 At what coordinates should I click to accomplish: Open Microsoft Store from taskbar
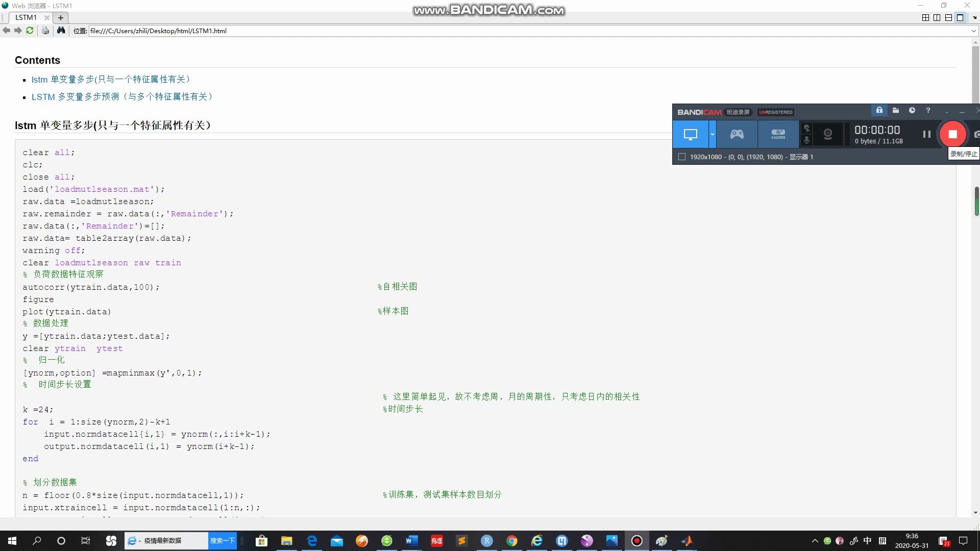click(261, 541)
